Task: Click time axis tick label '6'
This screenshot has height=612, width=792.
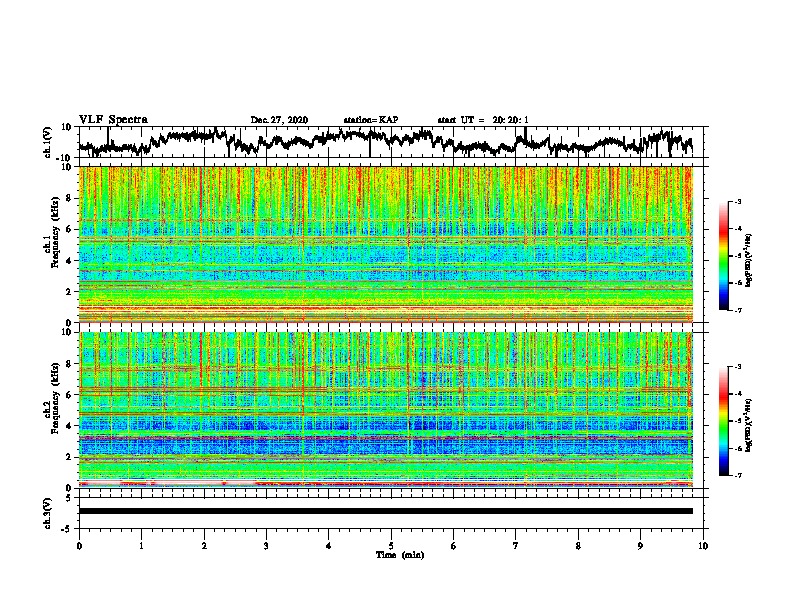Action: click(453, 546)
